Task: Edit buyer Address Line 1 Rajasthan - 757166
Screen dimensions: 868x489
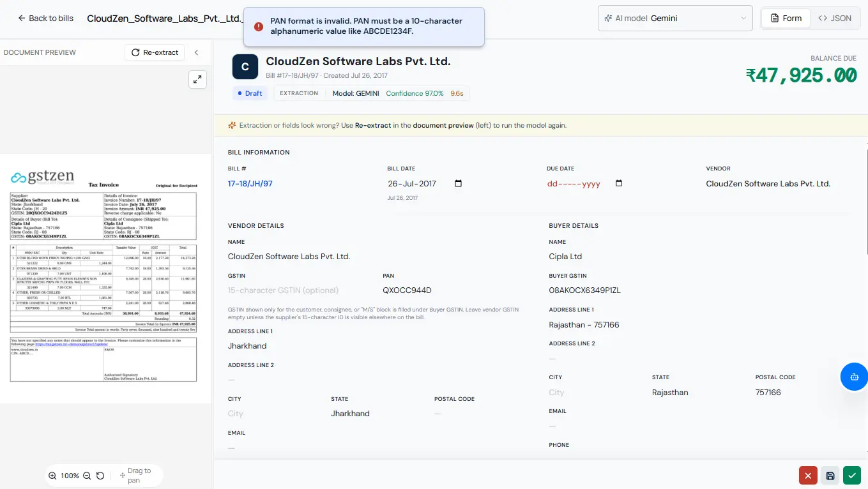Action: 584,325
